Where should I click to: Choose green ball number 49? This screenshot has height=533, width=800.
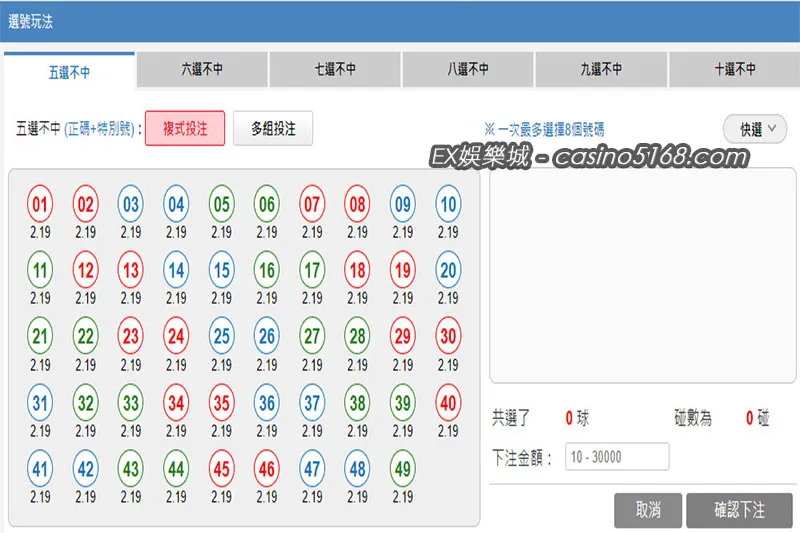(x=403, y=469)
